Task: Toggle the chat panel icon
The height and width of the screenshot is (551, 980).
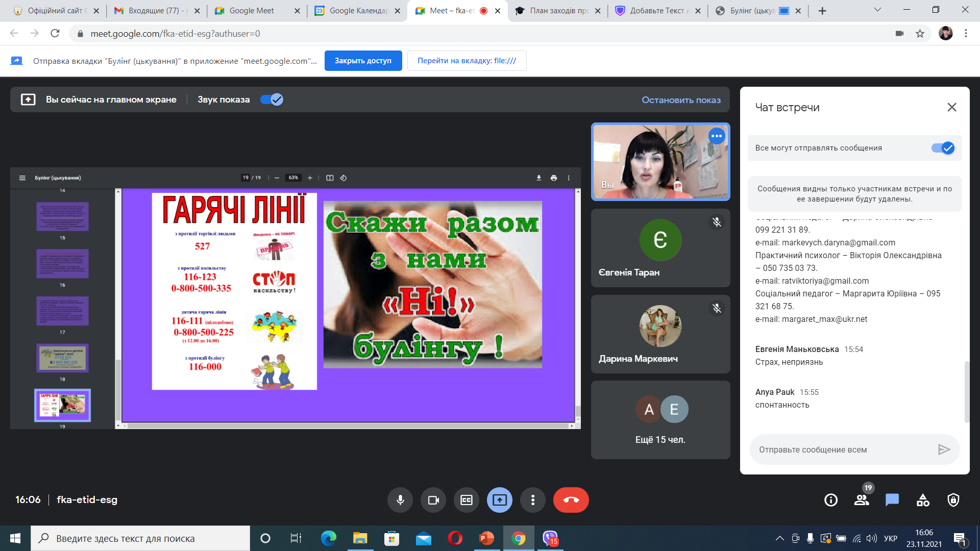Action: (892, 500)
